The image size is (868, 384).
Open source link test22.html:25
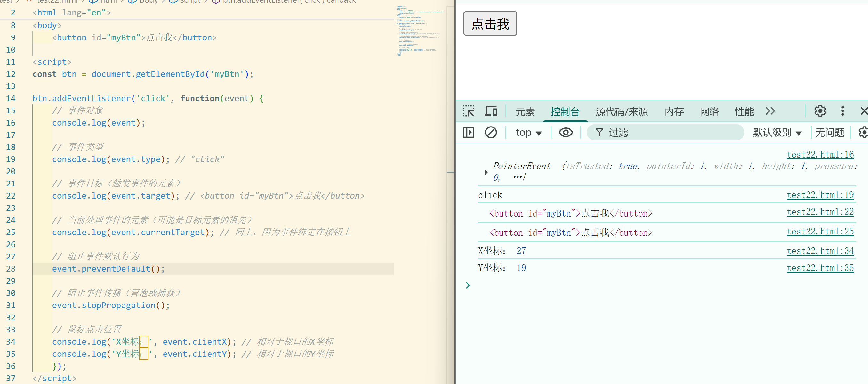[820, 231]
